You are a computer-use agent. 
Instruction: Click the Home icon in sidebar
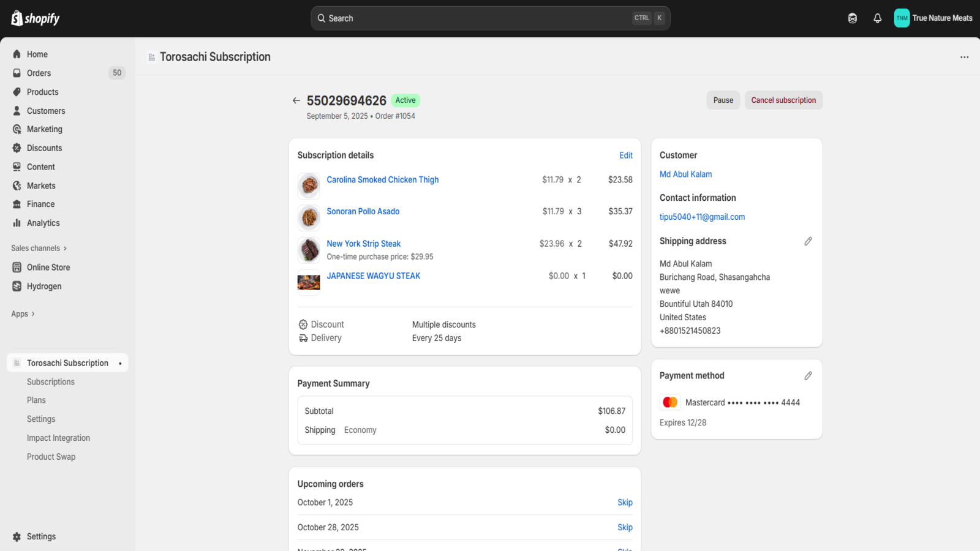(x=17, y=54)
